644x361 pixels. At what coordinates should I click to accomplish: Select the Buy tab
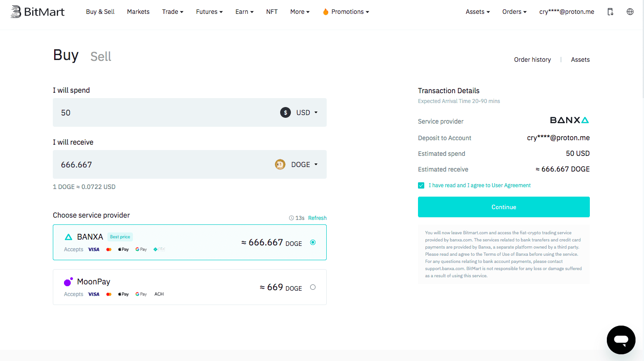66,55
